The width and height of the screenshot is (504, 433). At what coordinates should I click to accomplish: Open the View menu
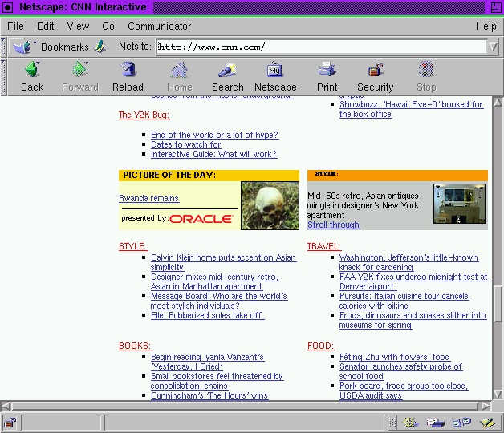(x=78, y=26)
